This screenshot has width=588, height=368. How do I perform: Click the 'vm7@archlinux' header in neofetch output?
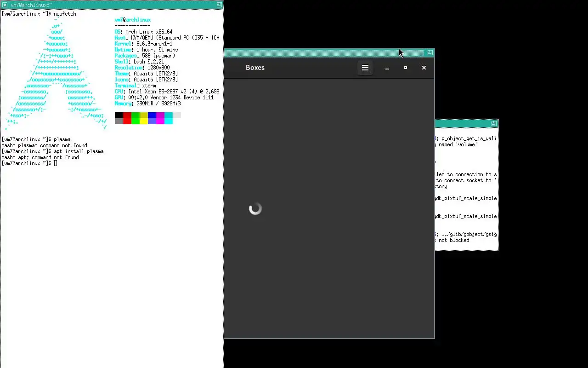click(132, 20)
